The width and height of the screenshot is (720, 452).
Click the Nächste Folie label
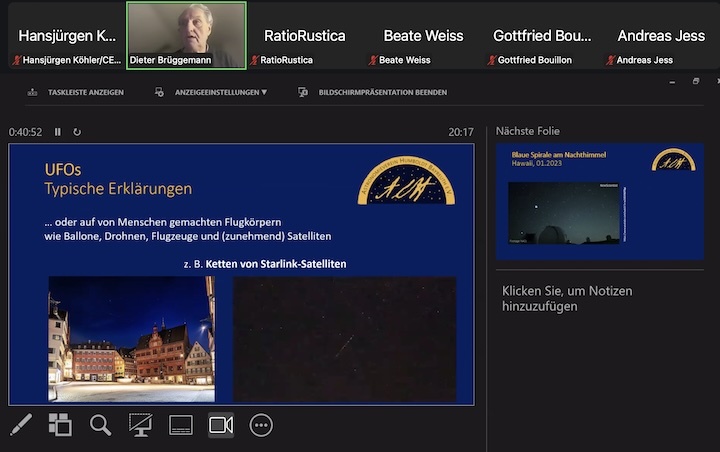[x=528, y=131]
